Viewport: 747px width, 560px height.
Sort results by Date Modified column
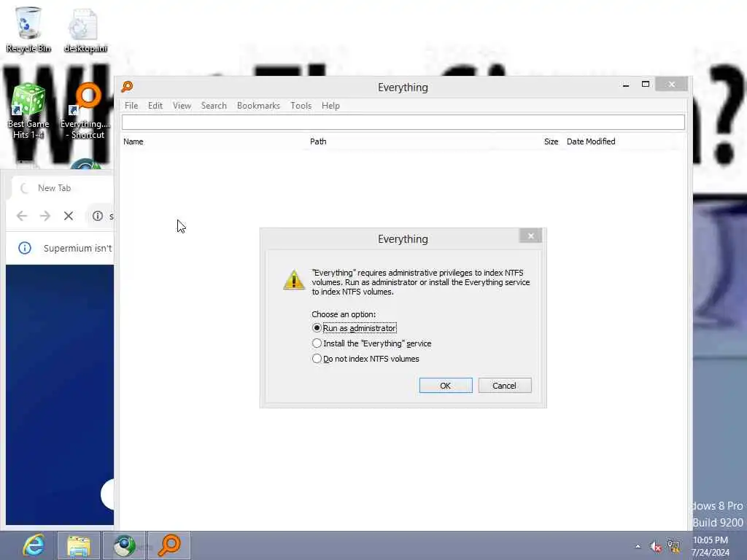point(591,141)
